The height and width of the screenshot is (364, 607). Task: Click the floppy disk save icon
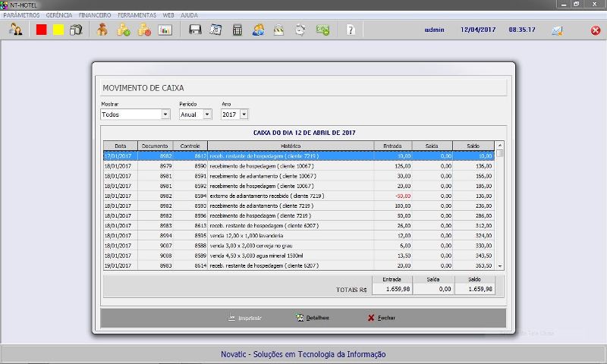click(195, 30)
